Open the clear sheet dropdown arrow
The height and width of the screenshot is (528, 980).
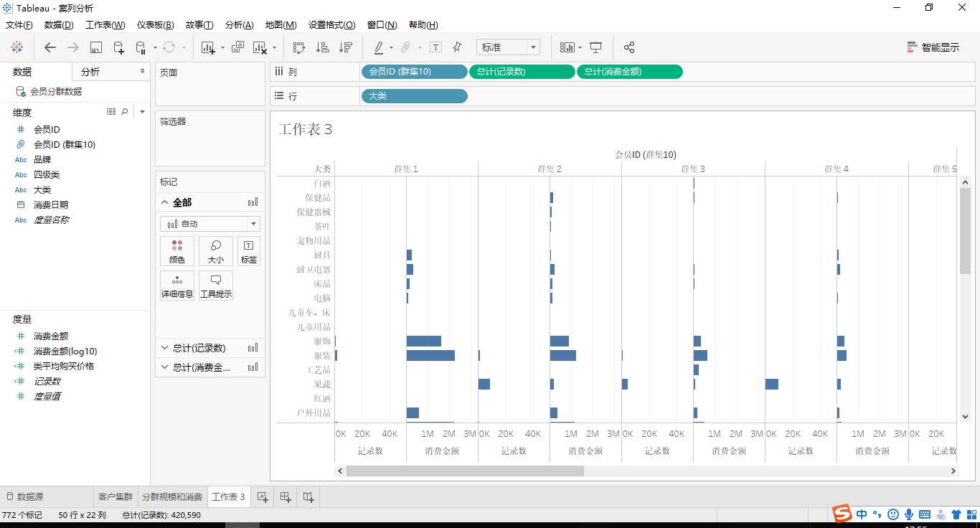pyautogui.click(x=274, y=48)
